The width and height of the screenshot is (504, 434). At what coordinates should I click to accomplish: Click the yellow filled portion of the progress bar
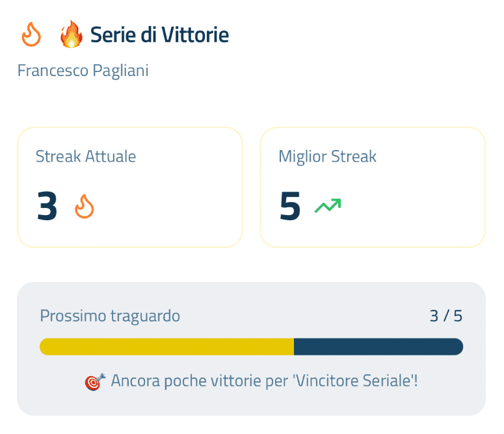pyautogui.click(x=166, y=347)
